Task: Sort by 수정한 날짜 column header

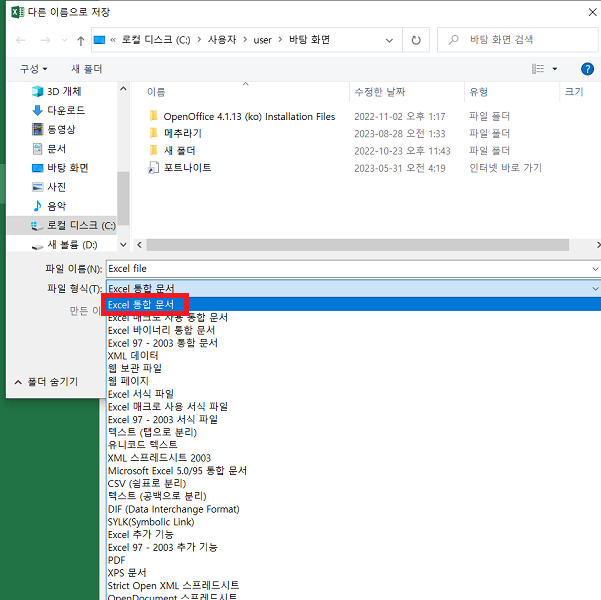Action: 380,92
